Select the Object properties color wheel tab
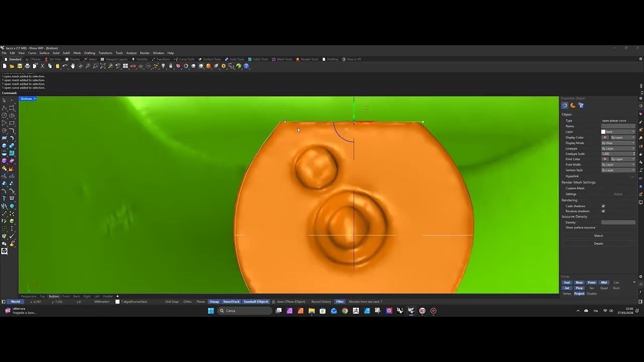The height and width of the screenshot is (362, 644). pos(565,105)
